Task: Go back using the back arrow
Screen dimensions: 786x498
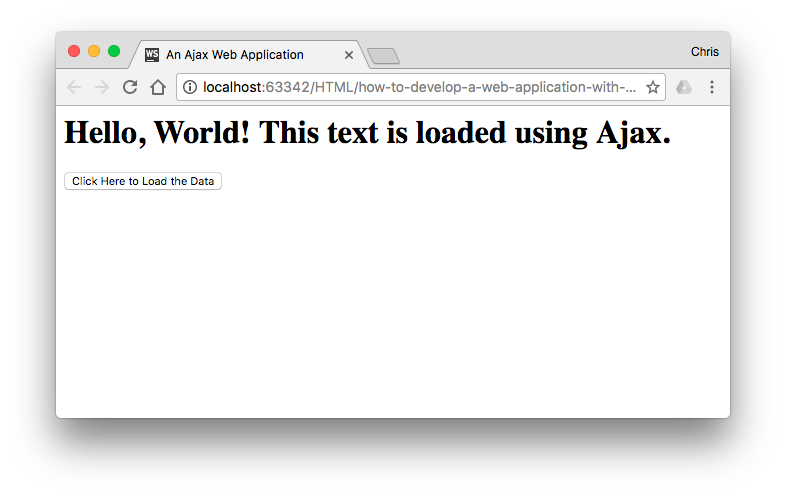Action: pyautogui.click(x=74, y=87)
